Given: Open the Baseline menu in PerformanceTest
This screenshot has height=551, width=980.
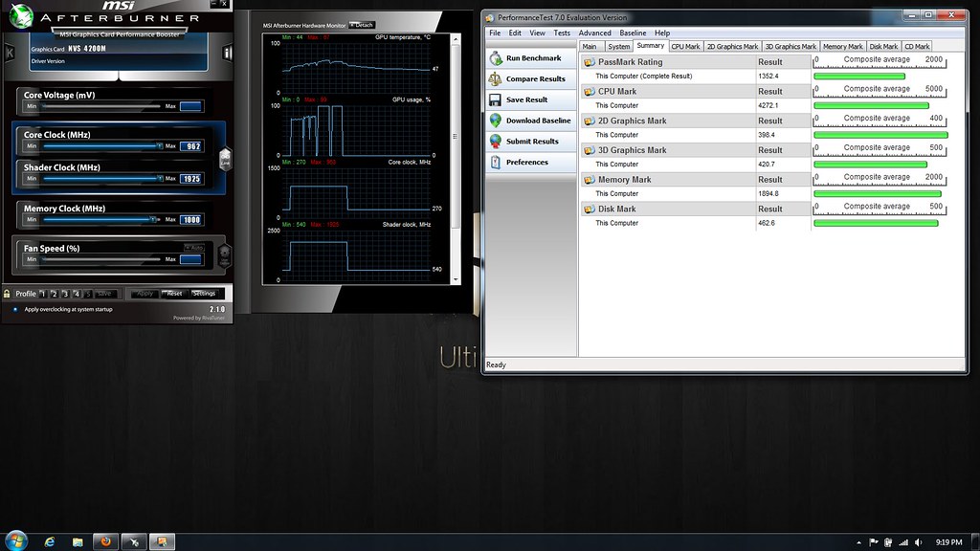Looking at the screenshot, I should pyautogui.click(x=634, y=33).
